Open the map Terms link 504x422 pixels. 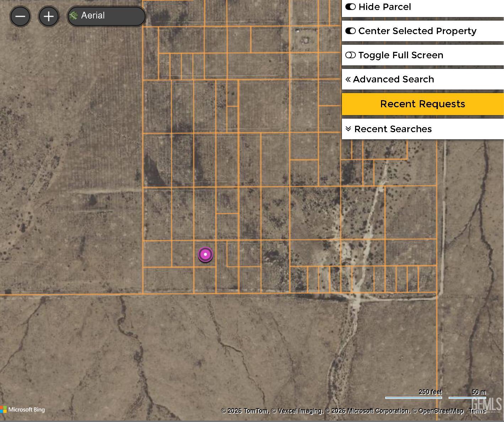(x=477, y=411)
